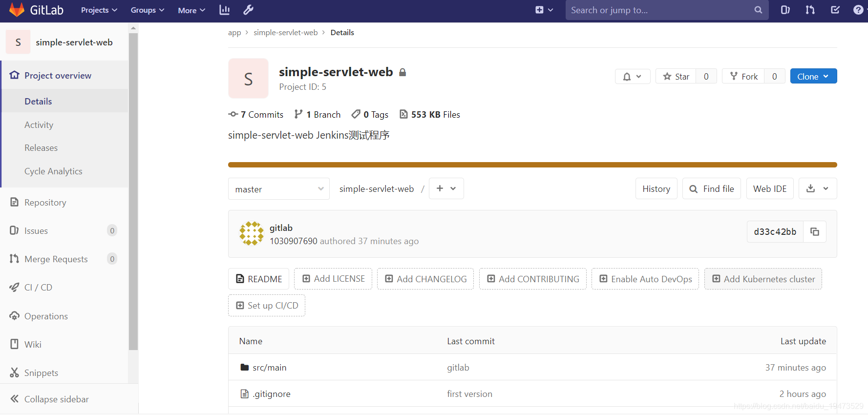Image resolution: width=868 pixels, height=415 pixels.
Task: Open the download source code dropdown
Action: point(818,188)
